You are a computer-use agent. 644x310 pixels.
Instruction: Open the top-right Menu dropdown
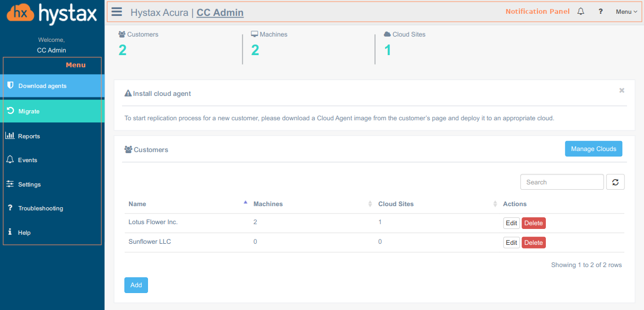coord(626,12)
